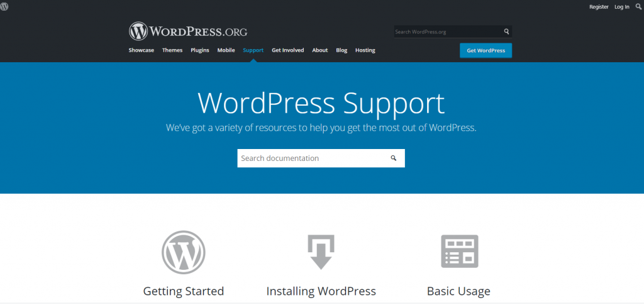Select the active Support menu item

tap(253, 50)
